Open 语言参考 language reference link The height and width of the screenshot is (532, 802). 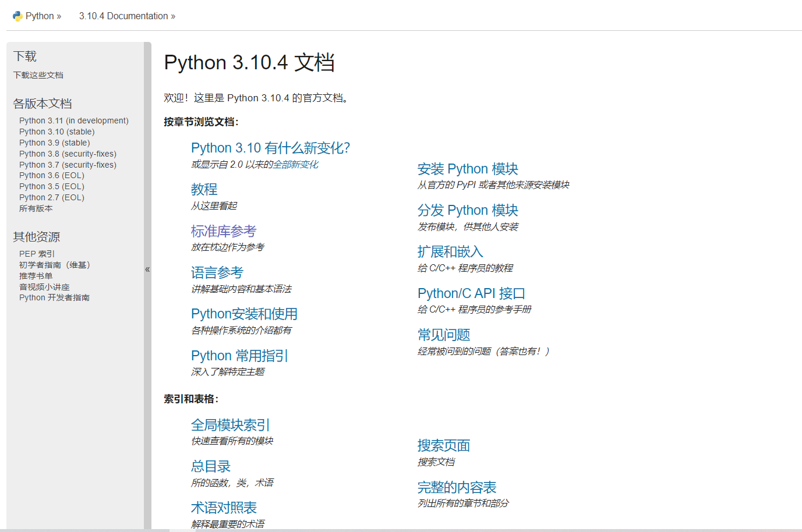click(x=217, y=272)
